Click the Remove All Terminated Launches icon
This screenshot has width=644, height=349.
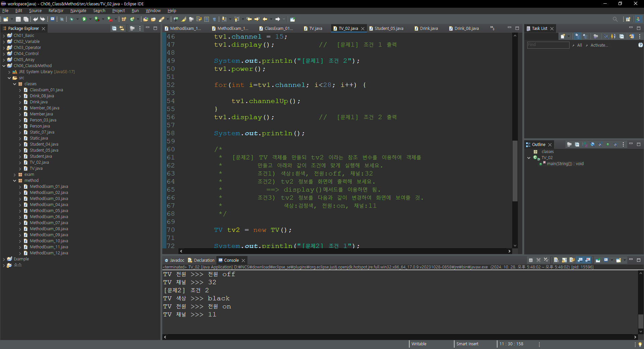[546, 260]
